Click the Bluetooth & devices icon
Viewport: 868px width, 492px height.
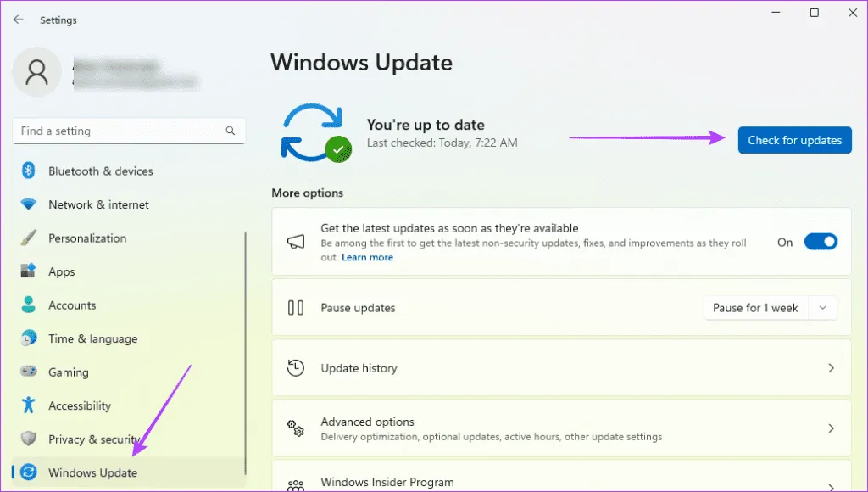pyautogui.click(x=29, y=171)
